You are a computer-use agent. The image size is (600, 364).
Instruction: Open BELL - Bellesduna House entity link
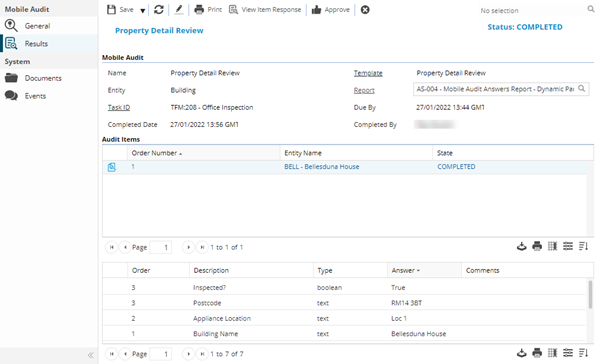tap(321, 167)
